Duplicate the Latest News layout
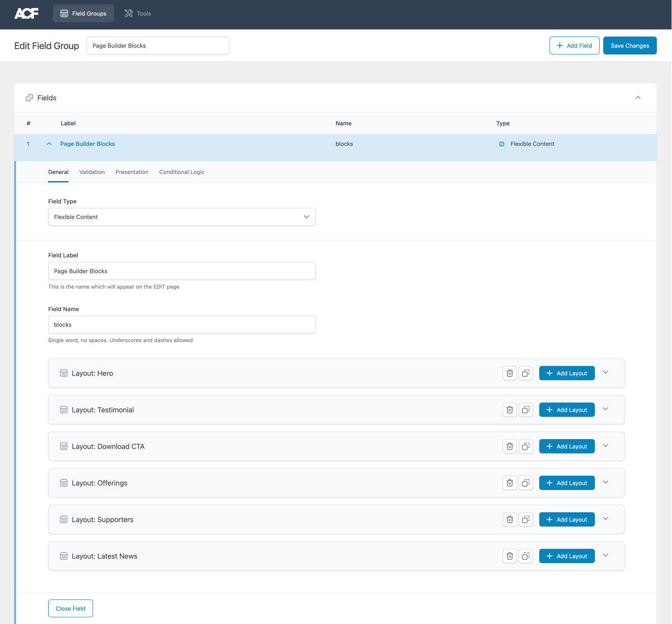Image resolution: width=672 pixels, height=624 pixels. coord(526,556)
